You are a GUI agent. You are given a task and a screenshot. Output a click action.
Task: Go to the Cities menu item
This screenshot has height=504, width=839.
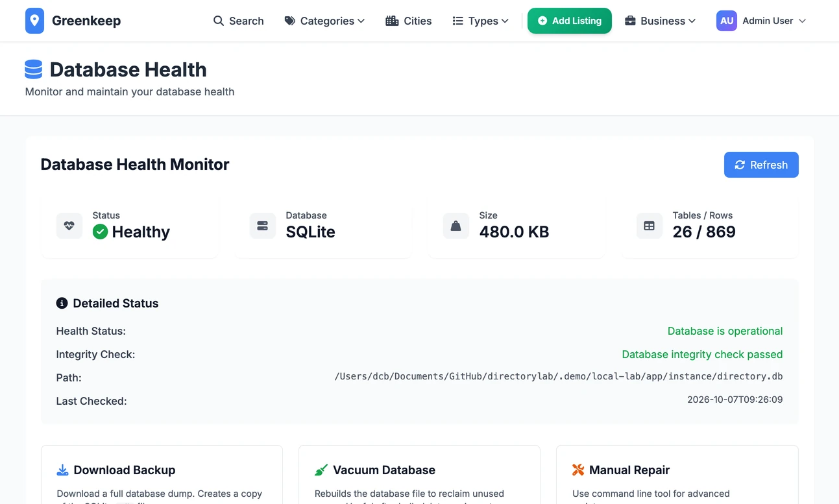pyautogui.click(x=409, y=21)
